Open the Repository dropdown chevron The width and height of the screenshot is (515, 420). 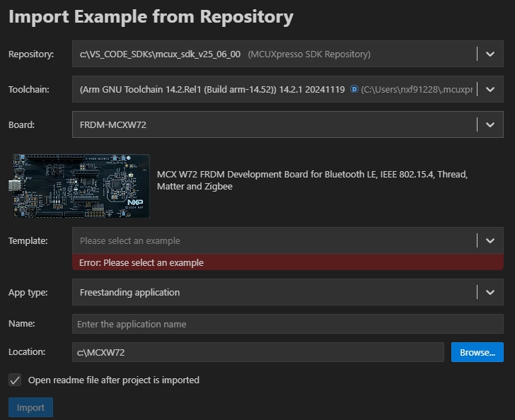pyautogui.click(x=490, y=54)
